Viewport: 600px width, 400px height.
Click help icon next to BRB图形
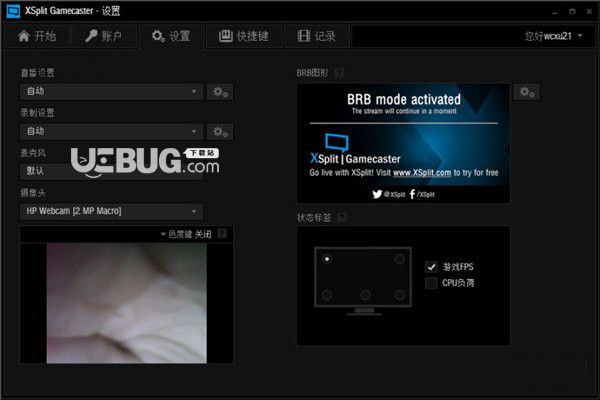(x=339, y=73)
